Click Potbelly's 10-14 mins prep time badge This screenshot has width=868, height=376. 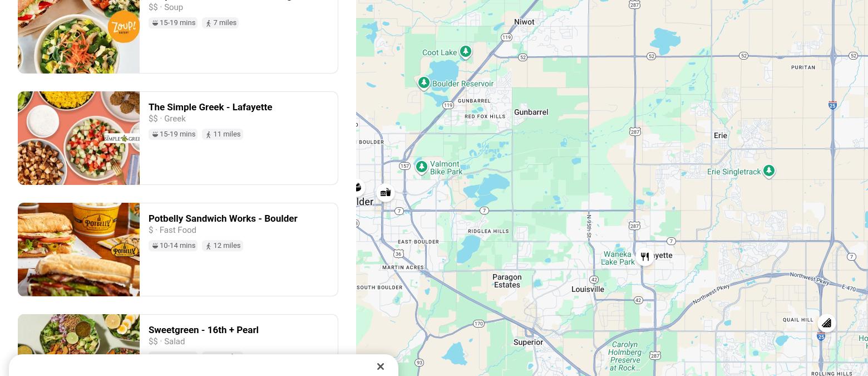tap(173, 246)
